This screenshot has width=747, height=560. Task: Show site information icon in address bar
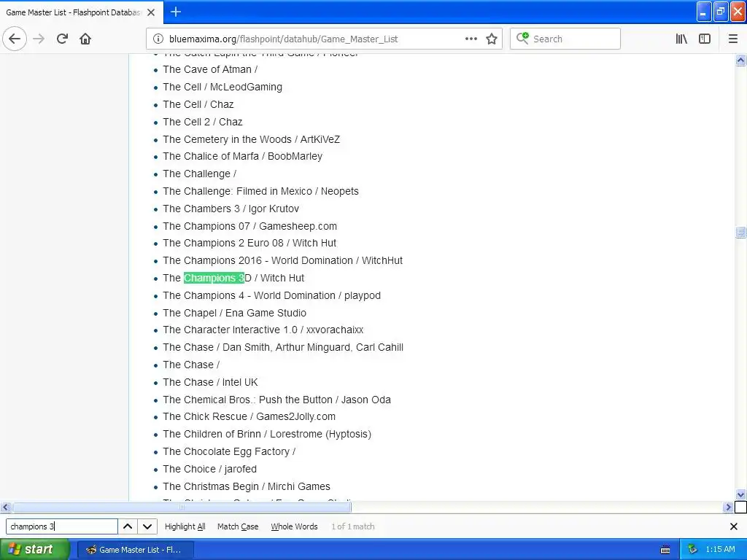(158, 39)
